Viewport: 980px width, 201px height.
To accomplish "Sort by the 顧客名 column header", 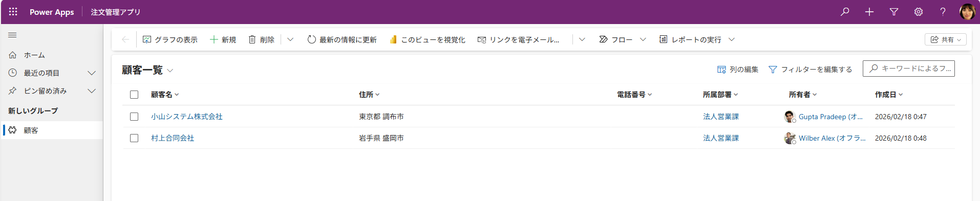I will (165, 95).
